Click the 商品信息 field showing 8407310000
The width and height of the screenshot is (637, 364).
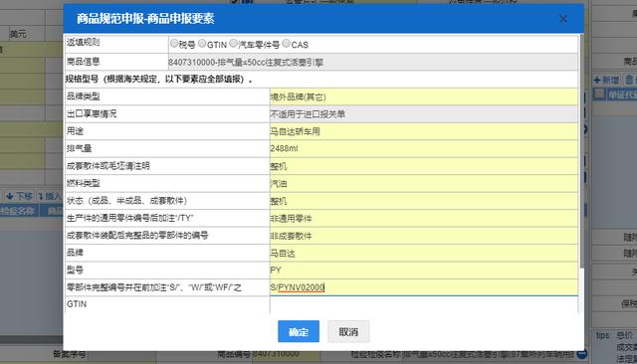[x=373, y=62]
